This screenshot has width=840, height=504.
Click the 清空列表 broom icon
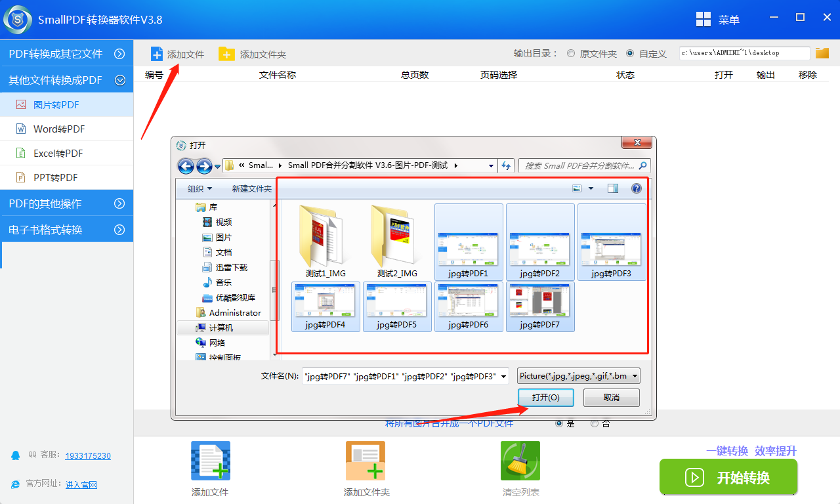(x=520, y=461)
